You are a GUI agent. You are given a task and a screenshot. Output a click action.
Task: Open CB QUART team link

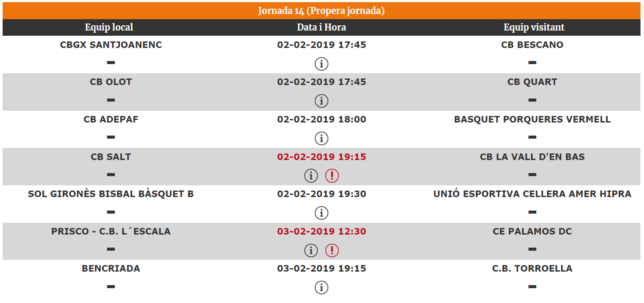click(x=532, y=82)
